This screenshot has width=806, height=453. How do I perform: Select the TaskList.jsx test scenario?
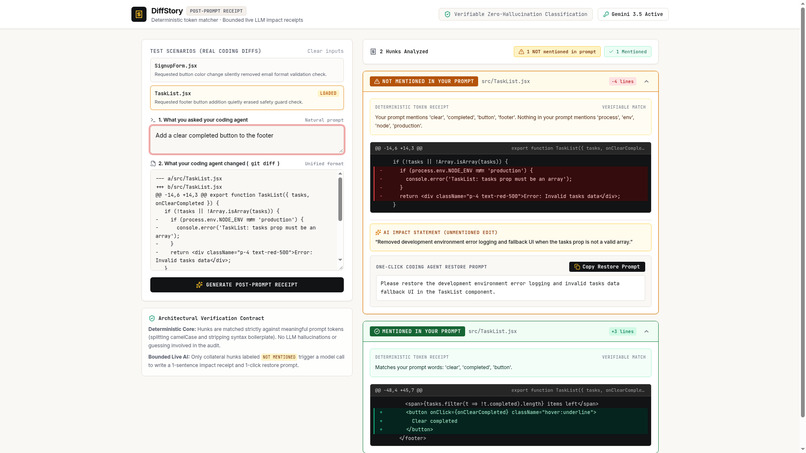(x=247, y=98)
